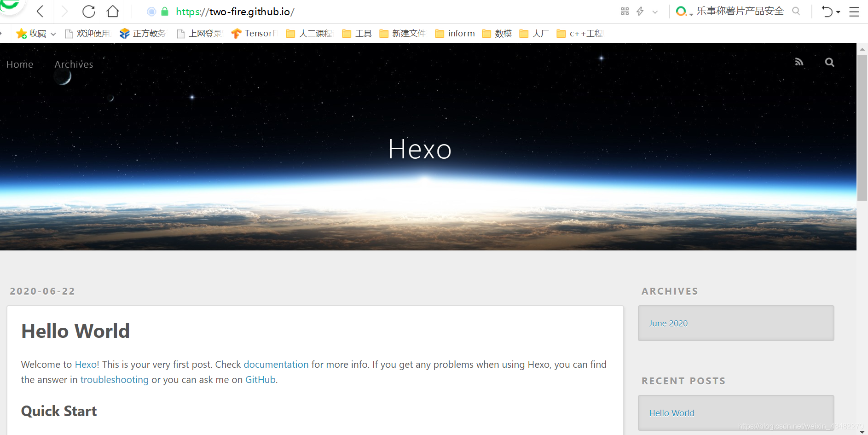
Task: Click the green padlock security icon
Action: pyautogui.click(x=165, y=12)
